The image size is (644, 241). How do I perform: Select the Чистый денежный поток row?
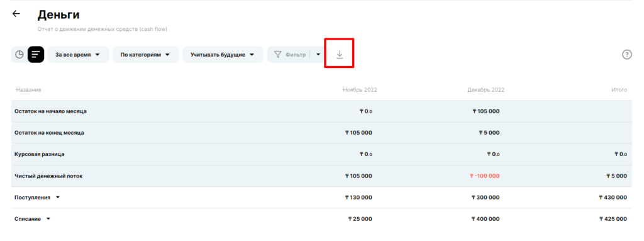pyautogui.click(x=321, y=176)
